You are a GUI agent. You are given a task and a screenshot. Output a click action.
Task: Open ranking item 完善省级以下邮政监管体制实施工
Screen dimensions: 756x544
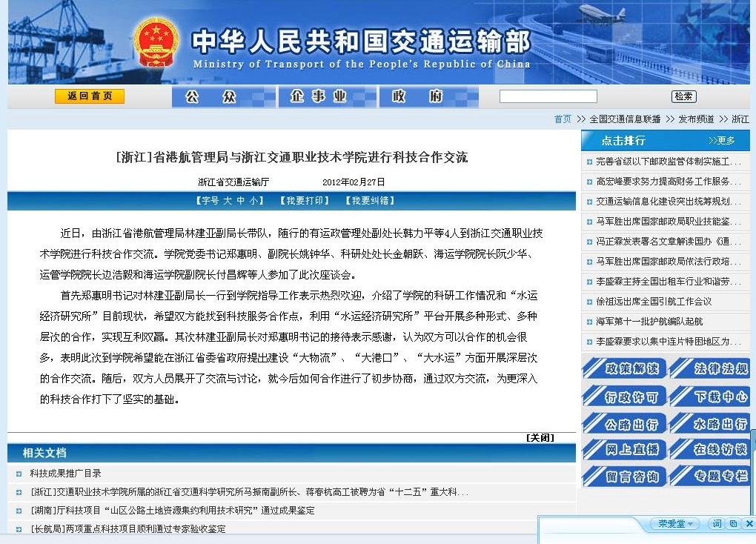669,162
